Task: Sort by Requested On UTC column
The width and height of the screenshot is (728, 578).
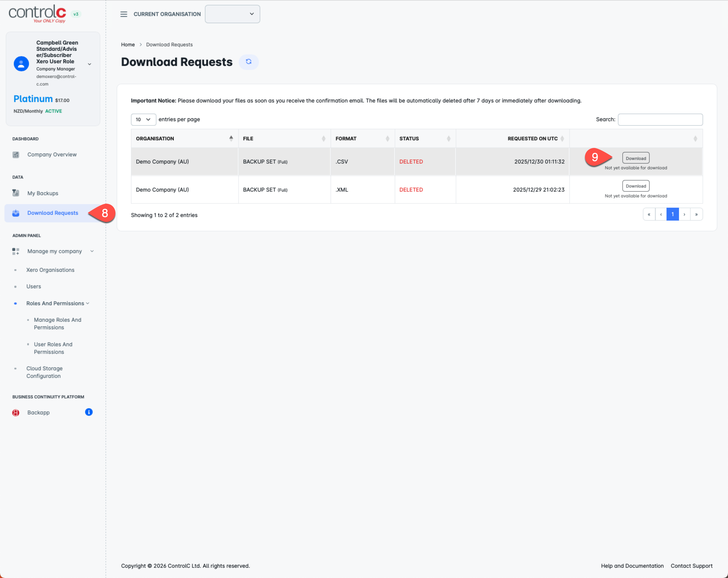Action: click(x=532, y=139)
